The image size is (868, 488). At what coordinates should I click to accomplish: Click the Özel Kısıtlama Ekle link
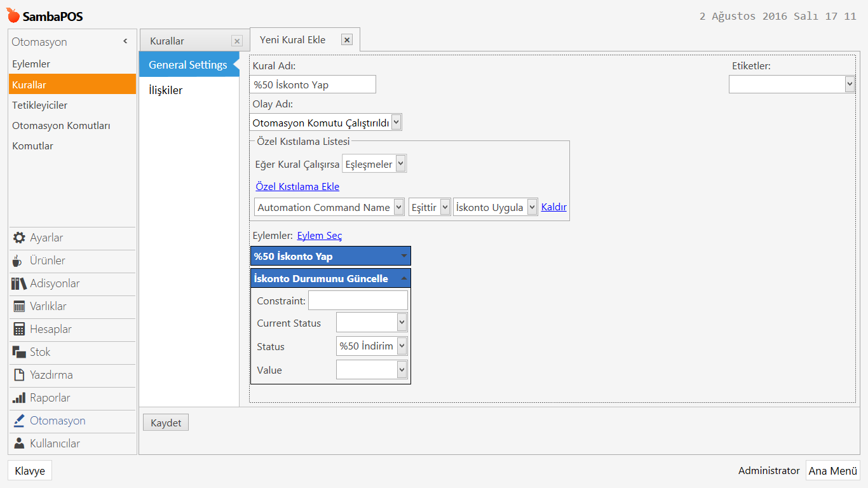(x=297, y=186)
